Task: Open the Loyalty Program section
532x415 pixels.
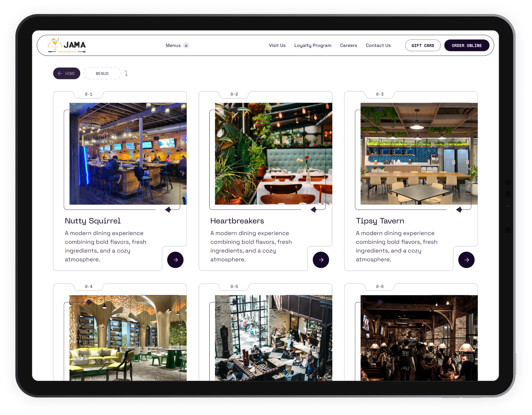Action: tap(313, 45)
